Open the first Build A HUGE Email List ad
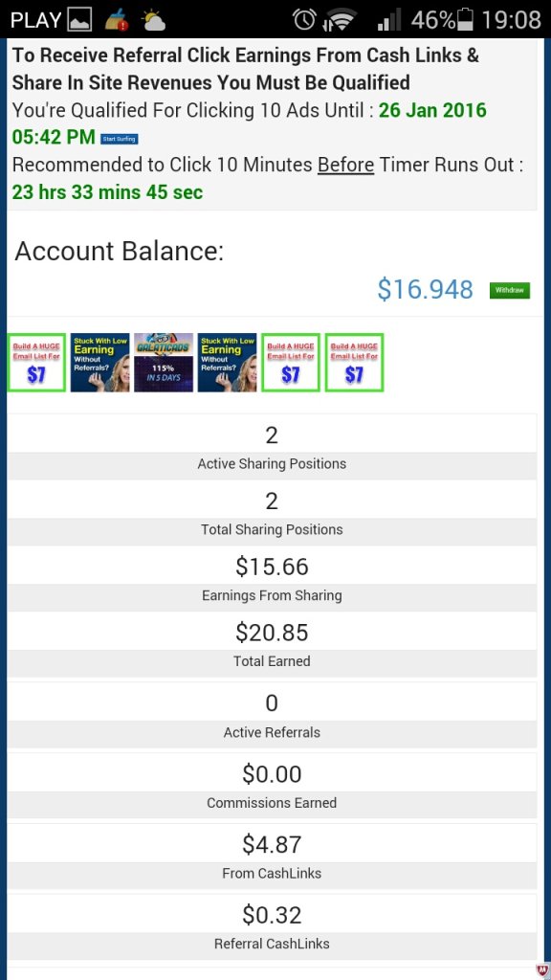551x980 pixels. [x=37, y=363]
